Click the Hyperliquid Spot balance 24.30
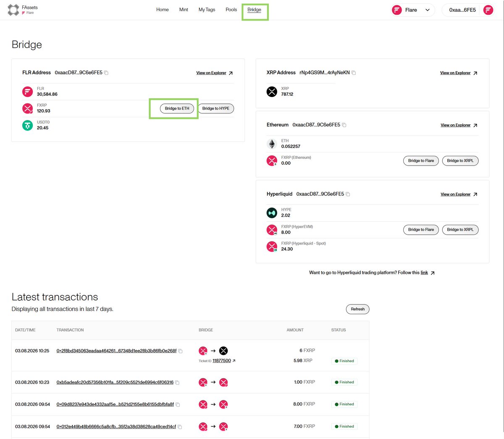 coord(287,249)
